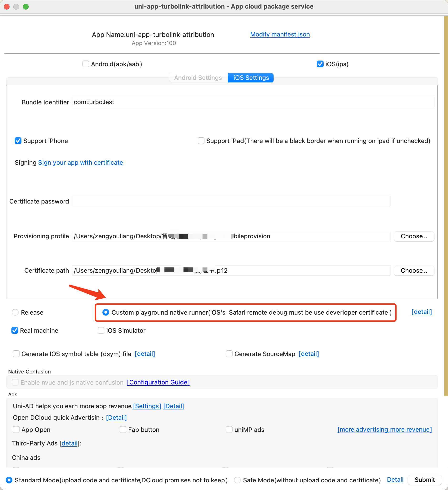This screenshot has width=448, height=490.
Task: Choose Safe Mode radio button
Action: click(237, 480)
